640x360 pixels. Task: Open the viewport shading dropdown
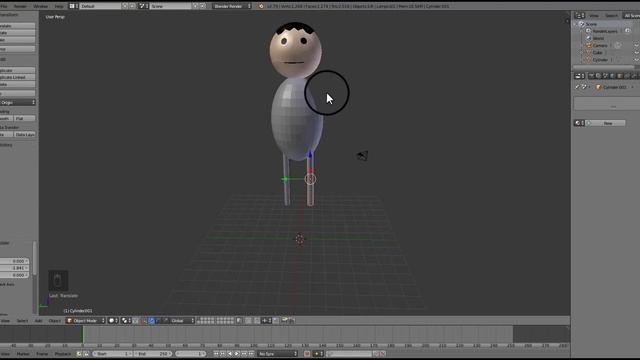coord(113,321)
